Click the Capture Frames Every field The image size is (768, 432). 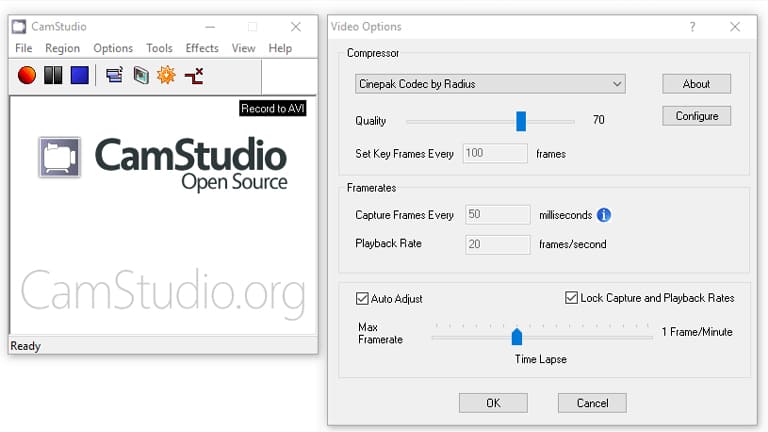pos(498,215)
